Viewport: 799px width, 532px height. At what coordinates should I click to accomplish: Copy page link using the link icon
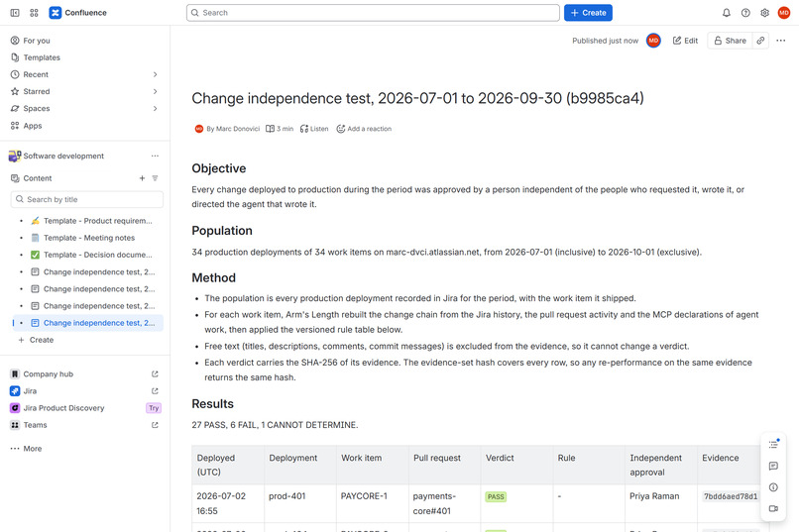point(760,41)
